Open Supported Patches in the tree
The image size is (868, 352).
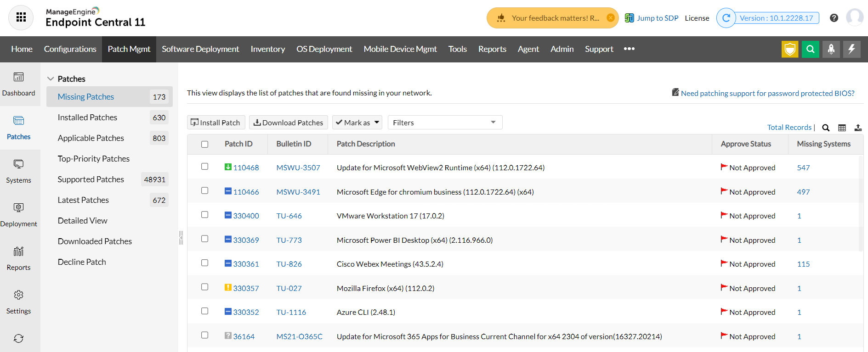109,179
